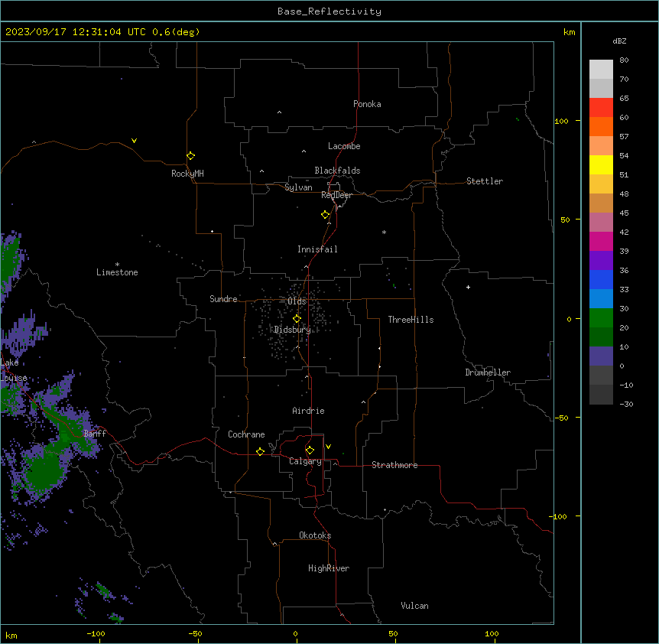Viewport: 659px width, 644px height.
Task: Click the Vulcan label
Action: pyautogui.click(x=415, y=606)
